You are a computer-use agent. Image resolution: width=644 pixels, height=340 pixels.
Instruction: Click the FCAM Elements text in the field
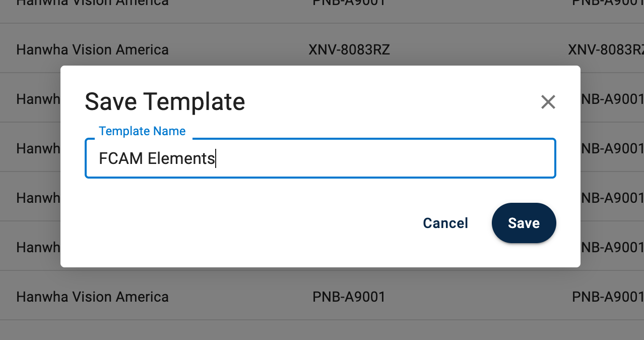157,158
